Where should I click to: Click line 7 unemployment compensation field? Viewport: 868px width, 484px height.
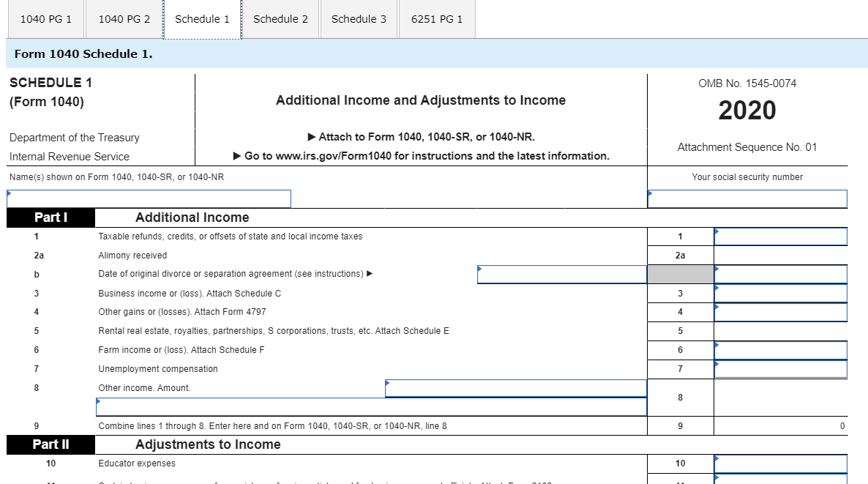(780, 369)
